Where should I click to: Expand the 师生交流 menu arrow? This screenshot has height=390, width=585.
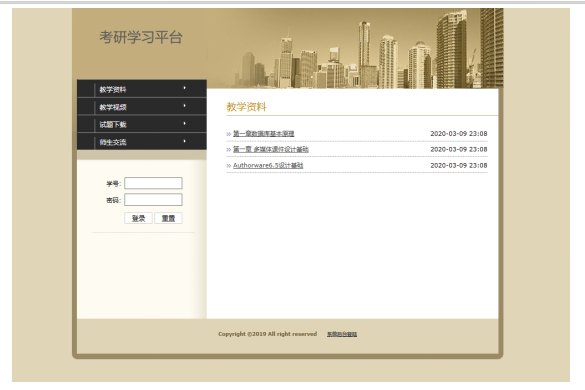185,141
